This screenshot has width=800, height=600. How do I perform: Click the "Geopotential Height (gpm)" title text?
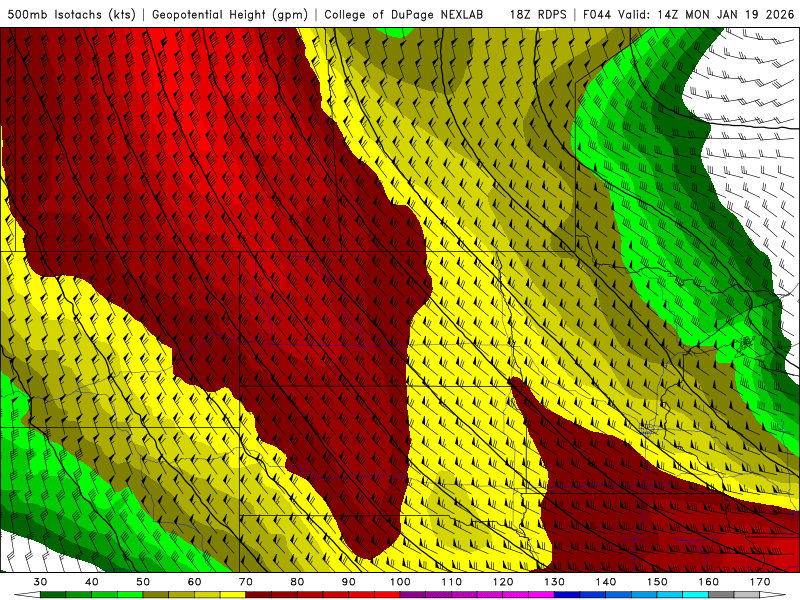point(230,15)
